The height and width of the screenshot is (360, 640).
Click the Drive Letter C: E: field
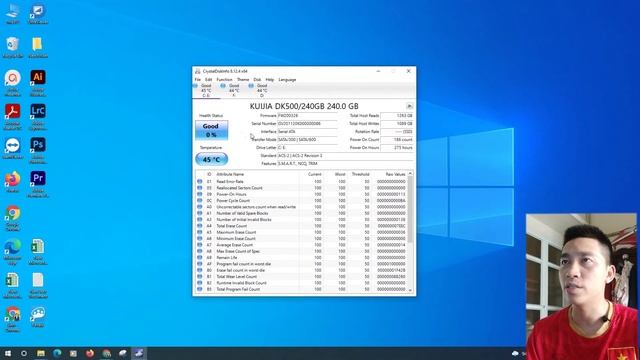[307, 147]
